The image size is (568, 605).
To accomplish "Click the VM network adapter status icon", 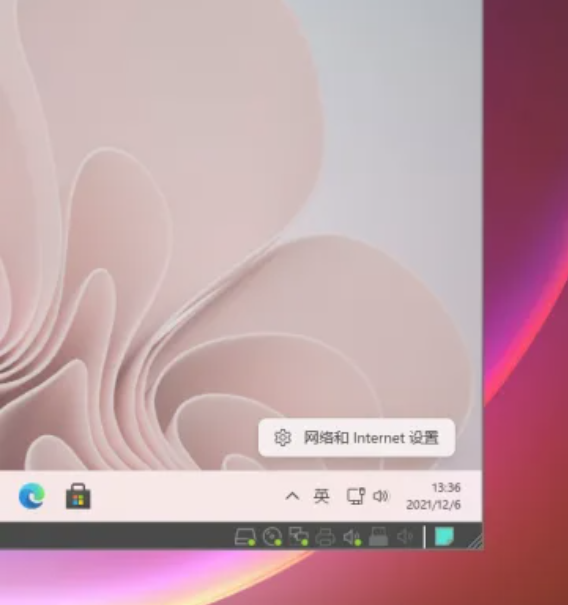I will click(x=299, y=537).
